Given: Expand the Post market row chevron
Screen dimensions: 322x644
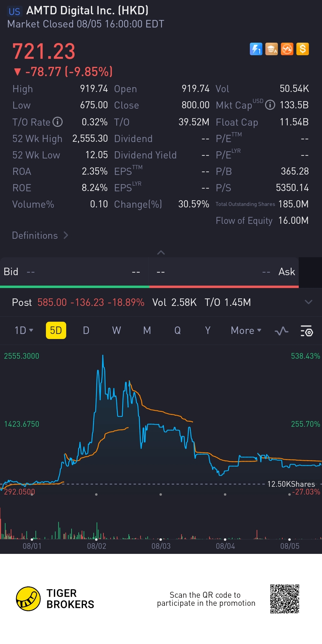Looking at the screenshot, I should [309, 302].
